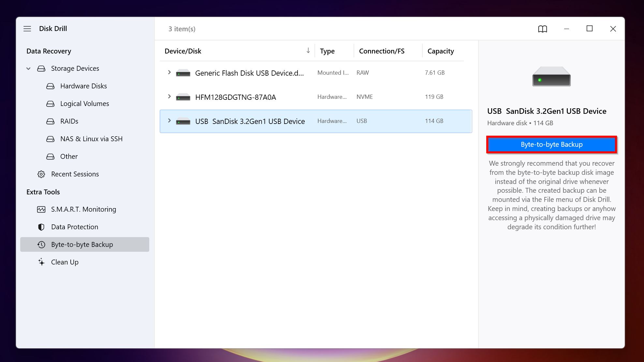Screen dimensions: 644x362
Task: Close the Disk Drill window
Action: point(613,29)
